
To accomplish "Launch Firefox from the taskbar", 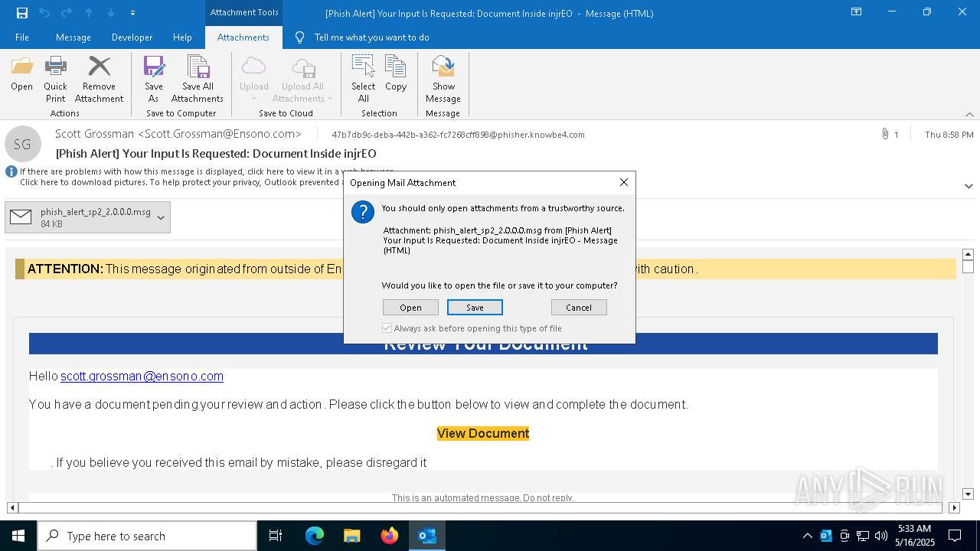I will (389, 536).
